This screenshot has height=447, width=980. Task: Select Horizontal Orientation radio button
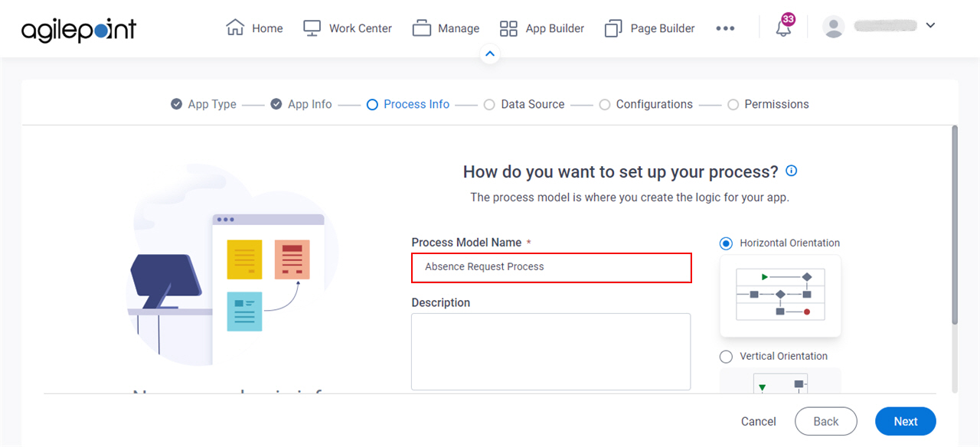point(726,243)
